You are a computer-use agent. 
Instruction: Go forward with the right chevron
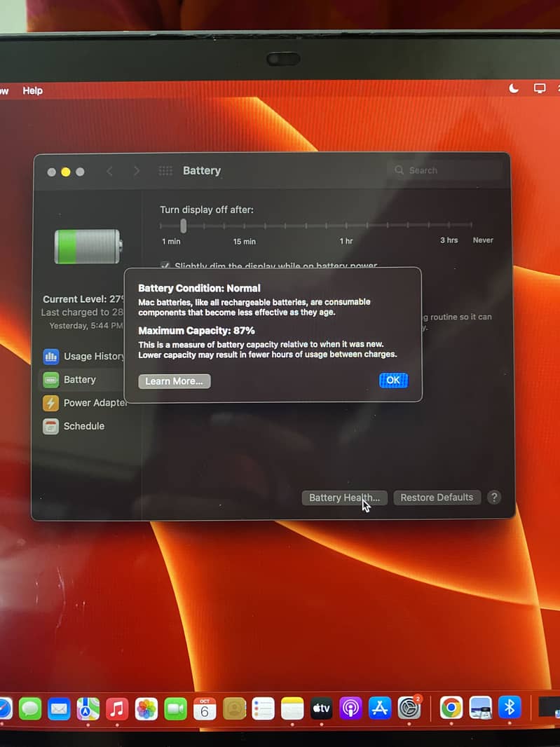point(136,171)
